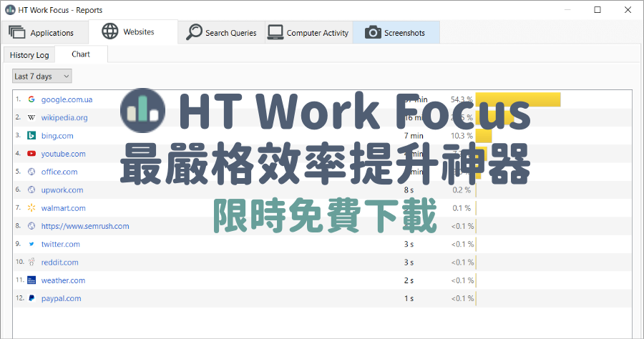
Task: Open the walmart.com link
Action: [x=63, y=208]
